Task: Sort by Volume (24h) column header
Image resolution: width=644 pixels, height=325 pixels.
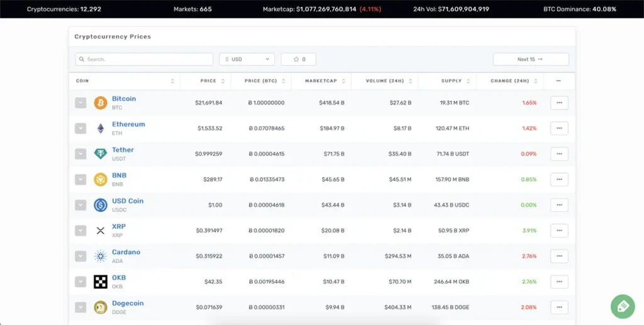Action: coord(384,81)
